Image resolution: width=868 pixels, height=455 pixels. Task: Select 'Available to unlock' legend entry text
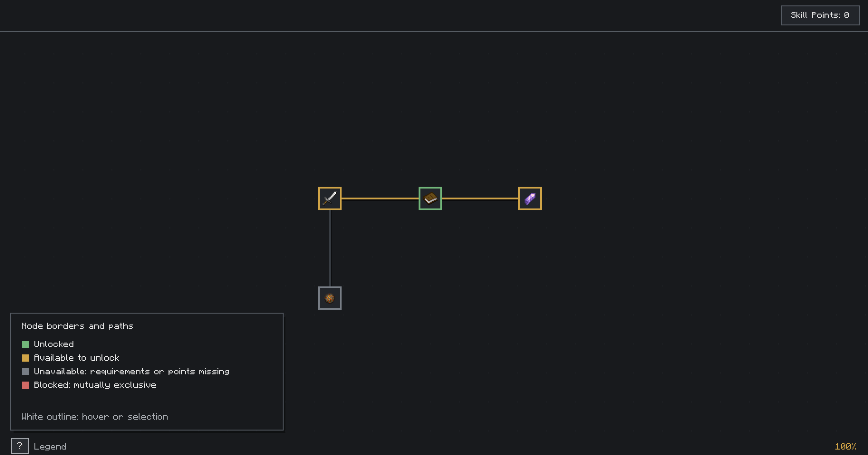coord(76,358)
